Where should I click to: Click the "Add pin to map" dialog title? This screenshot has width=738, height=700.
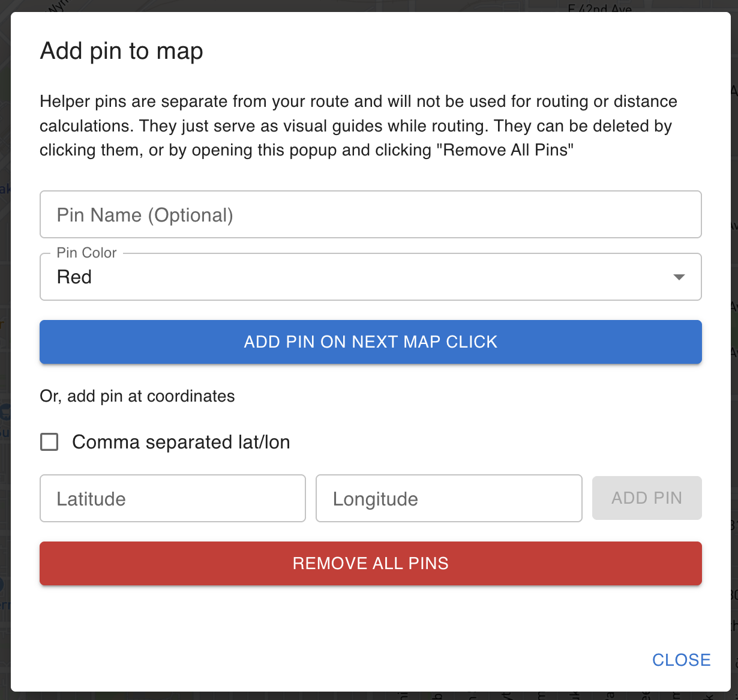(122, 51)
